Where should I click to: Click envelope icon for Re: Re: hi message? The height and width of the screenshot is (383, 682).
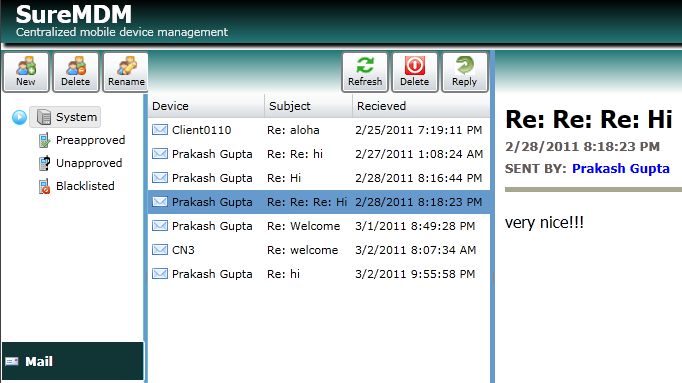tap(160, 153)
